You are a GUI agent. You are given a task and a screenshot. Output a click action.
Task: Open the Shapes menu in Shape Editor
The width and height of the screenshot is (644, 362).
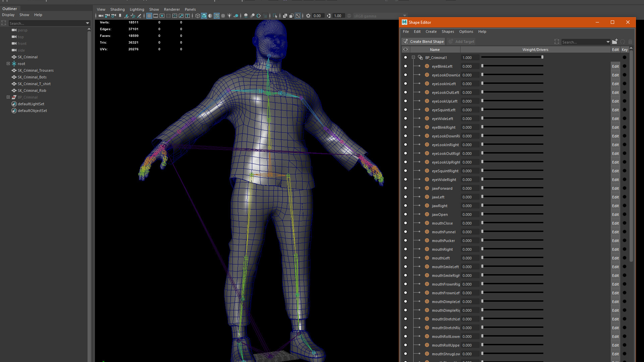[x=448, y=32]
